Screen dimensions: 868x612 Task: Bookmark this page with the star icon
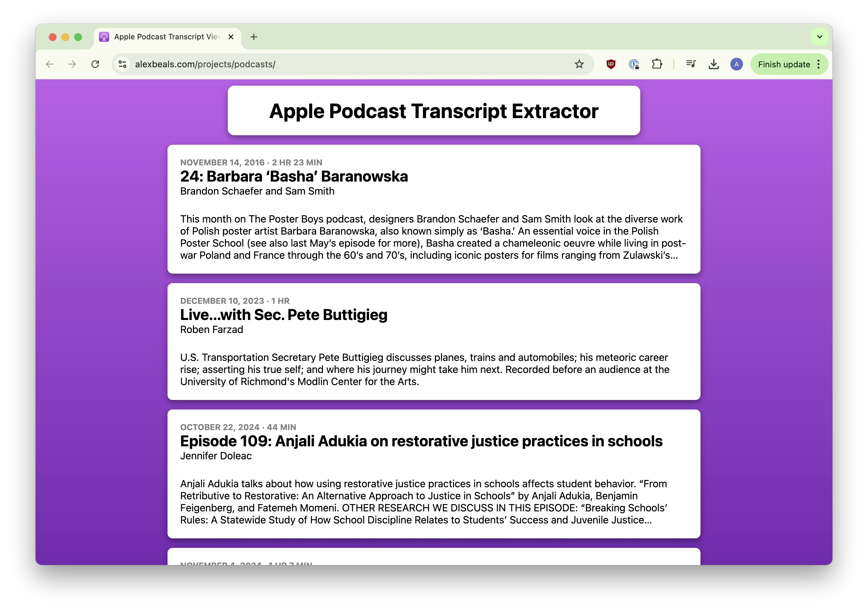pyautogui.click(x=579, y=64)
